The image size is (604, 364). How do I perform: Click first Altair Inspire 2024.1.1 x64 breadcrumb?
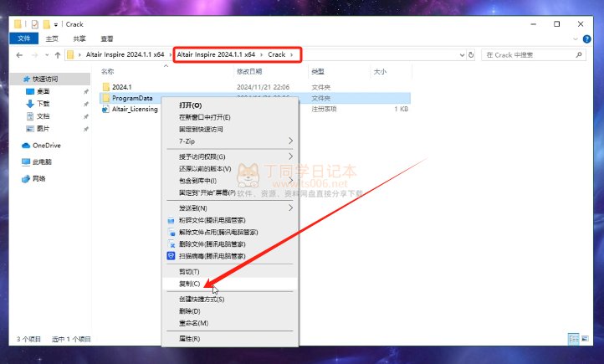[x=125, y=54]
